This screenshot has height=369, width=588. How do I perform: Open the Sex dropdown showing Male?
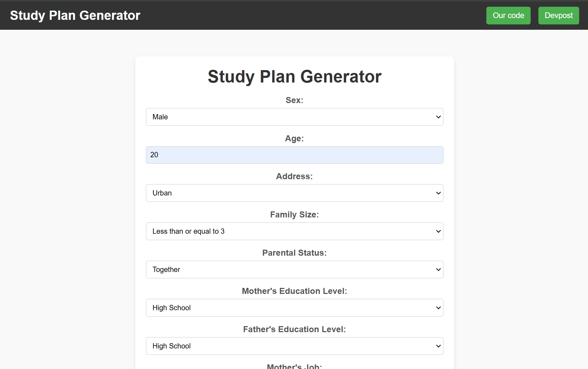295,117
